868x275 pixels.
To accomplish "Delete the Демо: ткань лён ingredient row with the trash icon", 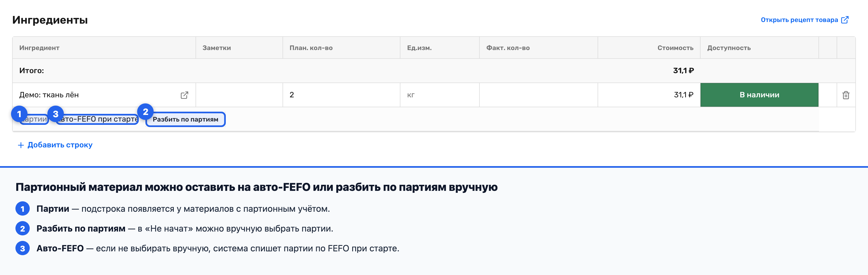I will [x=846, y=95].
